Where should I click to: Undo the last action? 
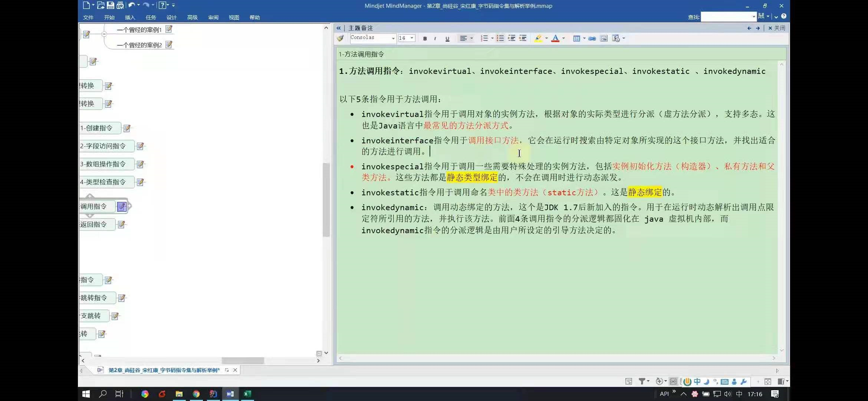click(x=131, y=5)
